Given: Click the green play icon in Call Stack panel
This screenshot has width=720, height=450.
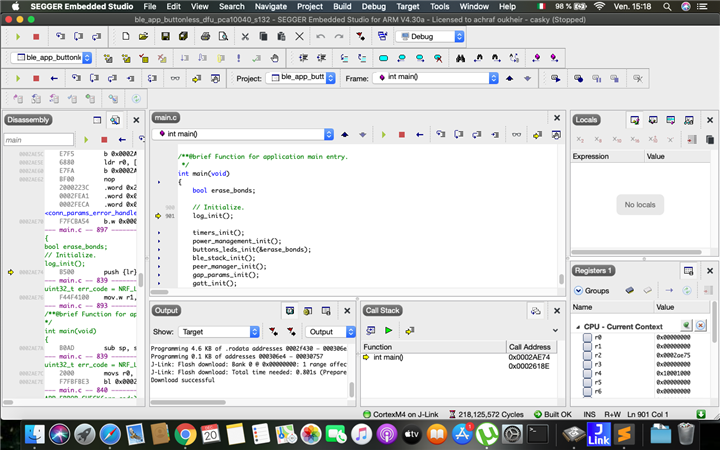Looking at the screenshot, I should (388, 330).
